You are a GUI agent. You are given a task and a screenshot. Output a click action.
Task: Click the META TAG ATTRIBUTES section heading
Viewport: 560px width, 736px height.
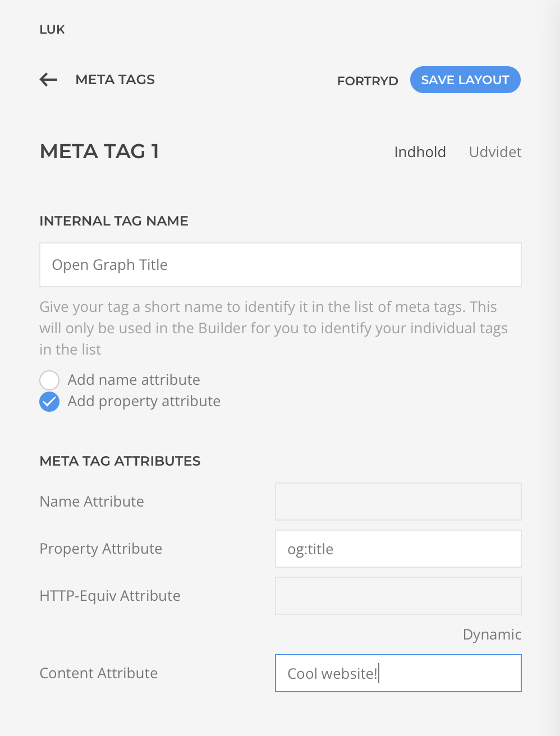tap(120, 461)
